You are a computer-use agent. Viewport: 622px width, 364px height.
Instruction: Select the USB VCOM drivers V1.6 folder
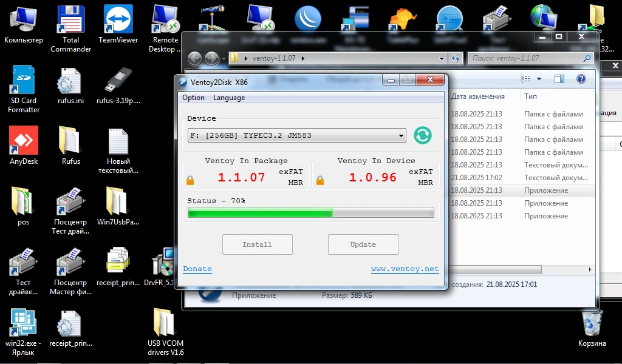pos(165,332)
